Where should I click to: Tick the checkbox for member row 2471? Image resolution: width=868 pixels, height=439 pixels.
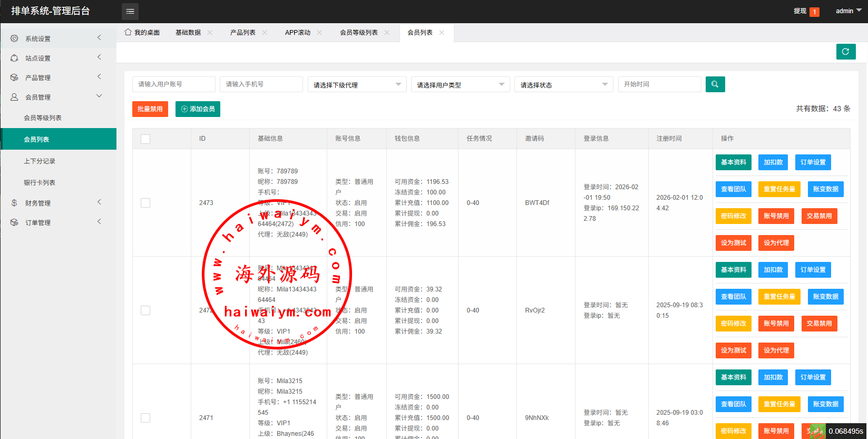(145, 418)
